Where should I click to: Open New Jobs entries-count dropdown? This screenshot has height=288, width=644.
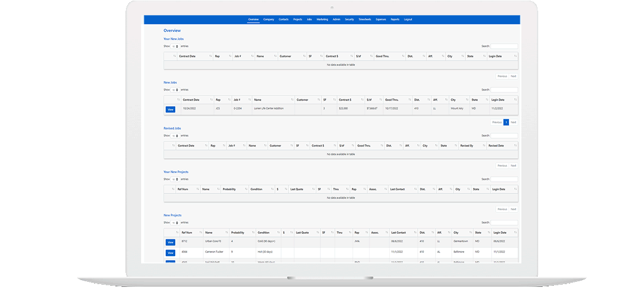pyautogui.click(x=175, y=90)
